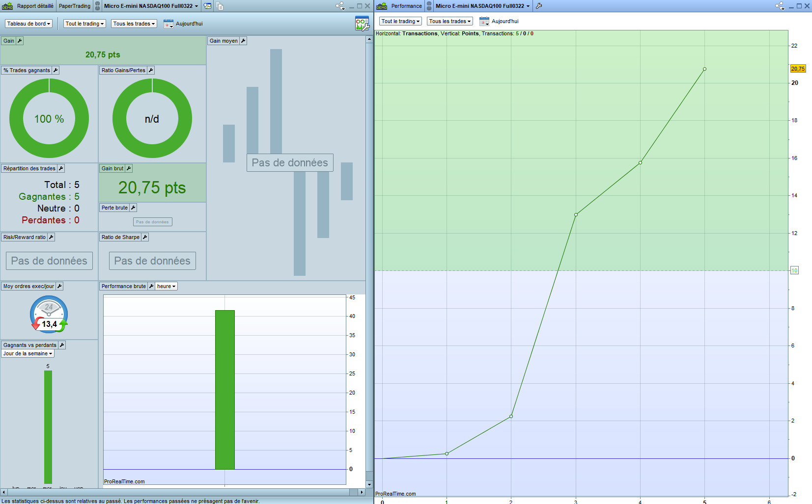Open Tous les trades dropdown in Performance window

pyautogui.click(x=450, y=21)
